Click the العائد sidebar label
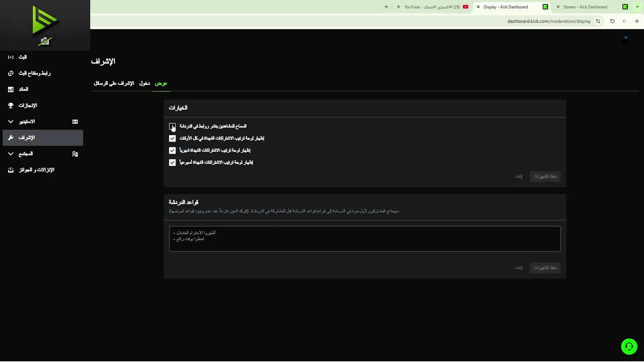The image size is (644, 362). [24, 89]
